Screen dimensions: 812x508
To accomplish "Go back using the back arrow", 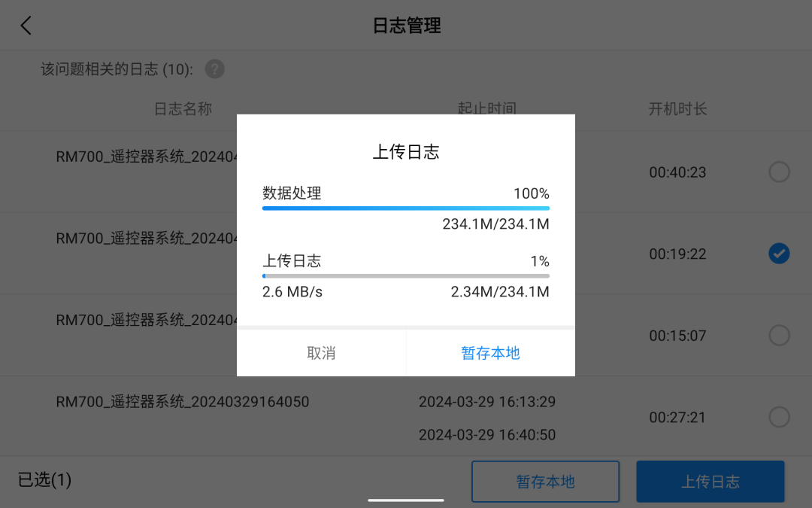I will (26, 26).
